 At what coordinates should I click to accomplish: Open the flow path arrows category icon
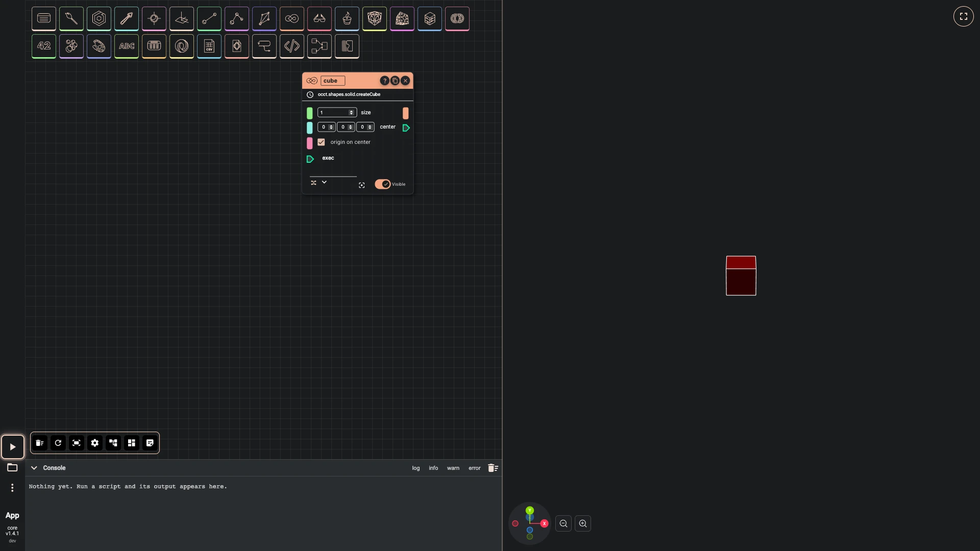264,46
